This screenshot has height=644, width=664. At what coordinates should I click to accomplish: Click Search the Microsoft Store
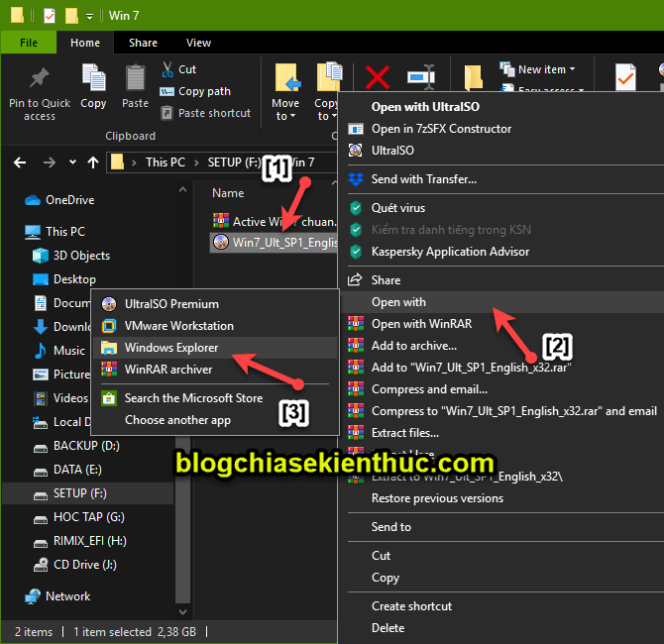(x=215, y=398)
